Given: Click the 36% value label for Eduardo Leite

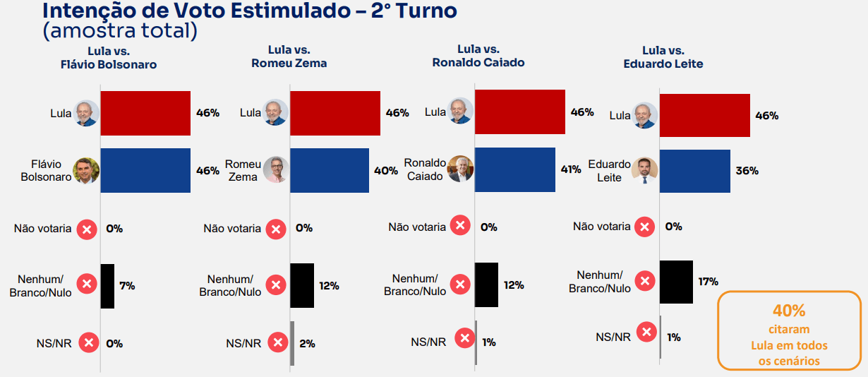Looking at the screenshot, I should click(747, 171).
